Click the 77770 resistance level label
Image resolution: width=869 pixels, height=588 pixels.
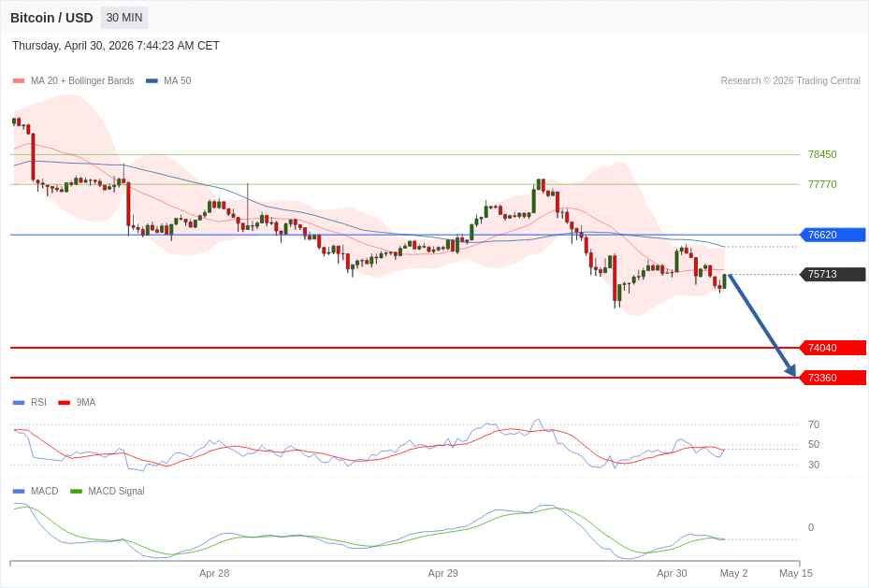point(822,184)
